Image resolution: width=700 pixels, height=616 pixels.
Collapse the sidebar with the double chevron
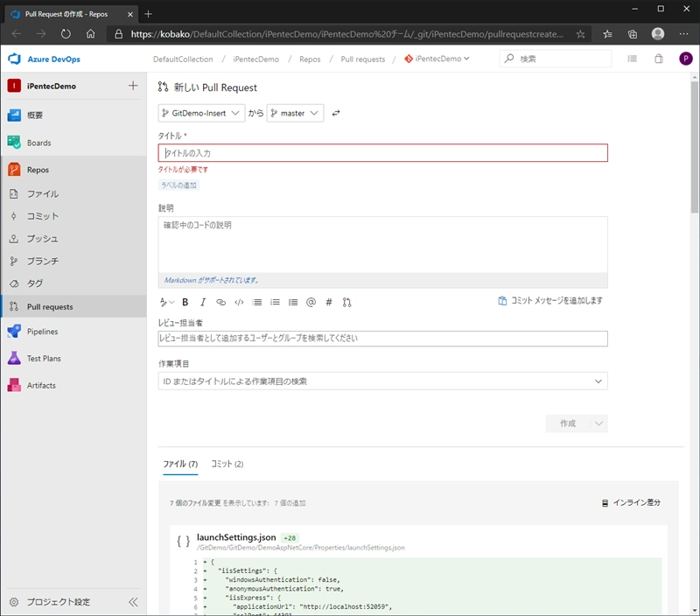[x=133, y=602]
